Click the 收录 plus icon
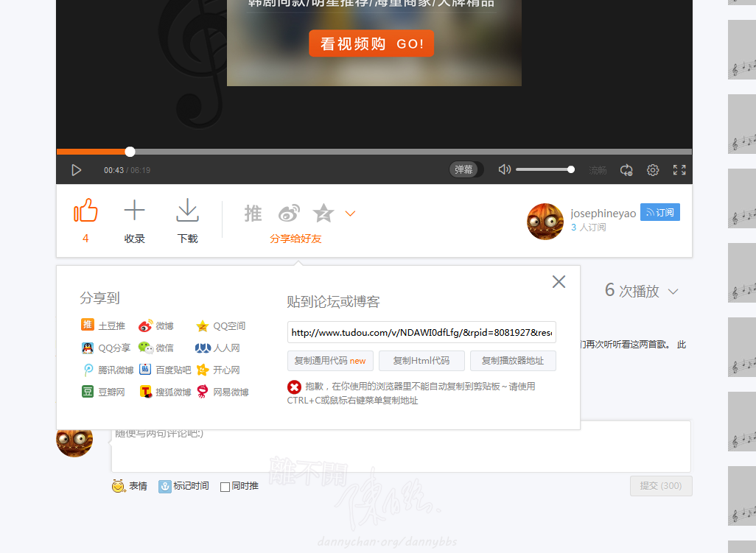This screenshot has width=756, height=553. [135, 211]
